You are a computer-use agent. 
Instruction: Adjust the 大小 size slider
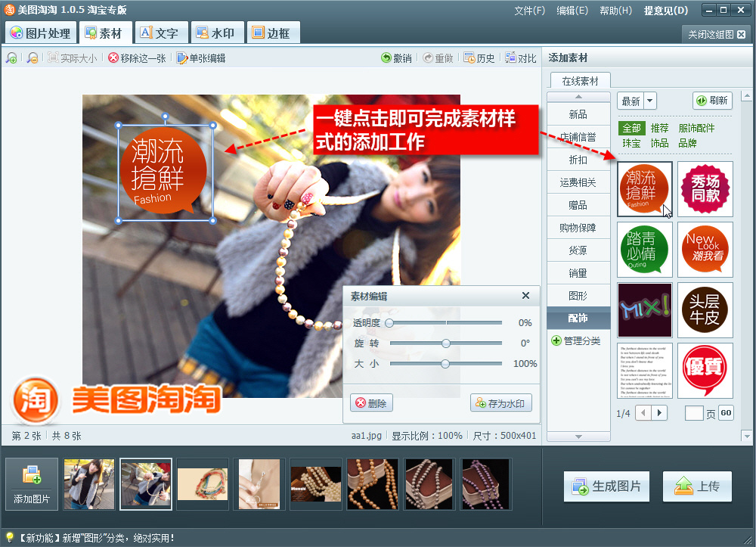(445, 364)
